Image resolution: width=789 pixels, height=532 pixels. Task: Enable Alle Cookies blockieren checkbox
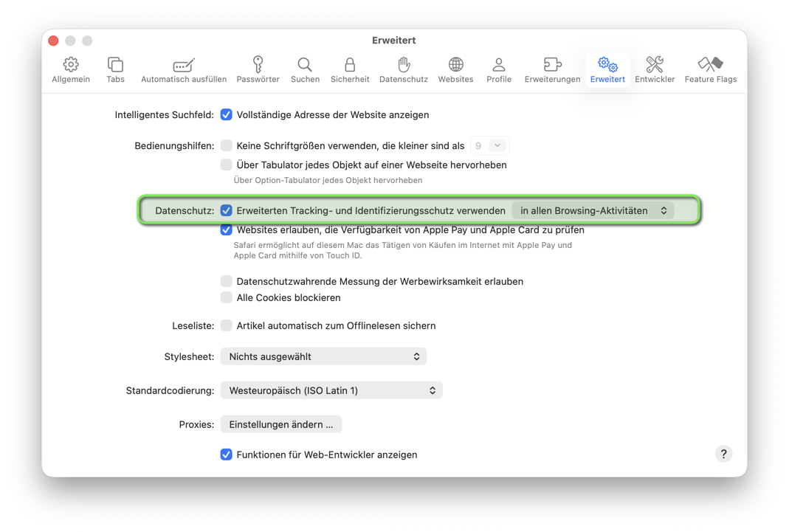click(x=227, y=298)
